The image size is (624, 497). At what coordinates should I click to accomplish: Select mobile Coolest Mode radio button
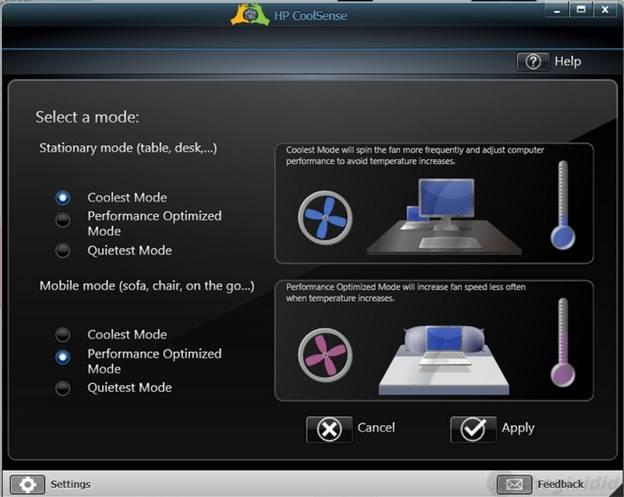[62, 335]
